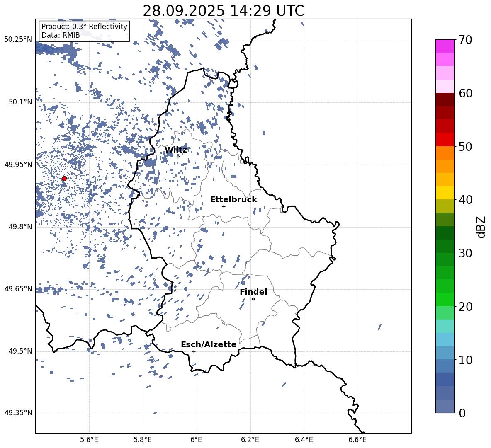Click the slate blue bottom colorbar segment
Image resolution: width=491 pixels, height=448 pixels.
coord(445,406)
